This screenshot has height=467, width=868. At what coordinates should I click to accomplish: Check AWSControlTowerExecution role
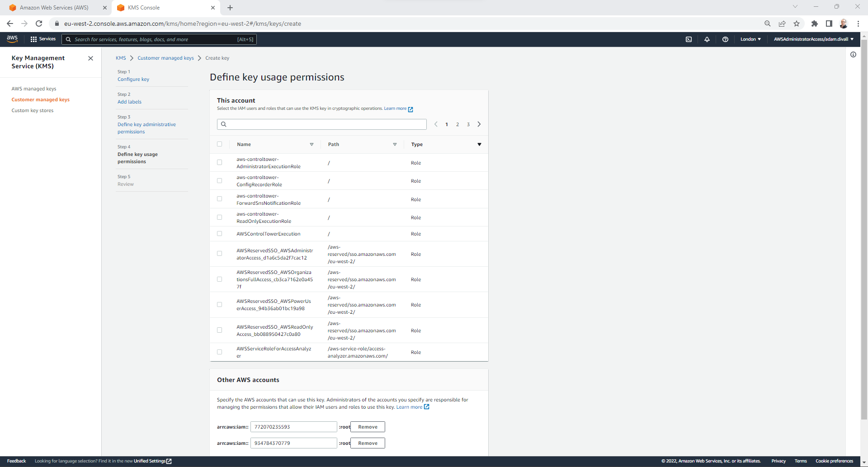[220, 234]
